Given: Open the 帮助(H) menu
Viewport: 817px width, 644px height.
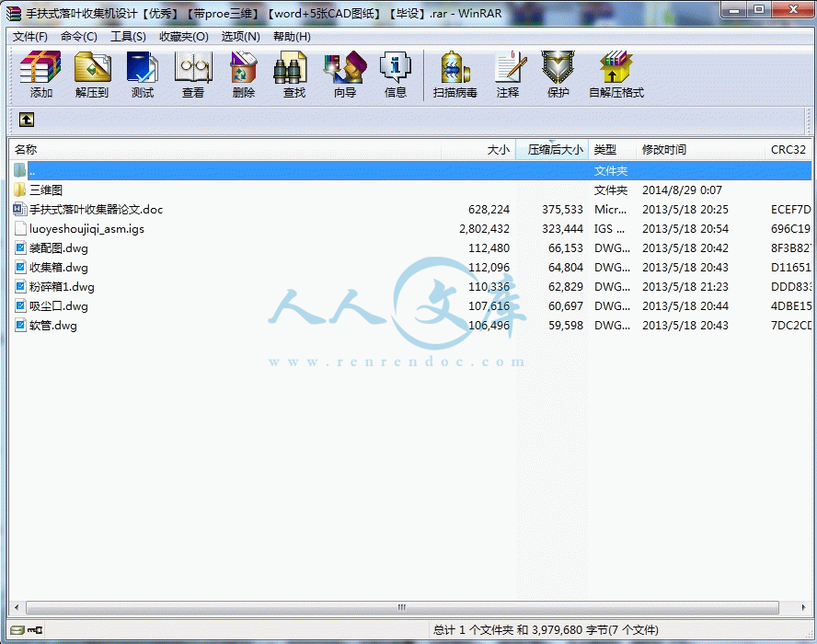Looking at the screenshot, I should click(292, 37).
